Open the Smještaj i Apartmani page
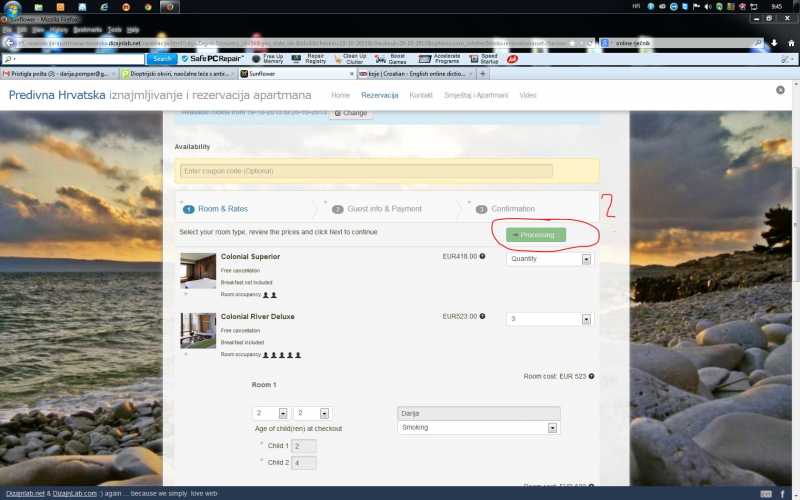The width and height of the screenshot is (800, 500). click(x=476, y=95)
